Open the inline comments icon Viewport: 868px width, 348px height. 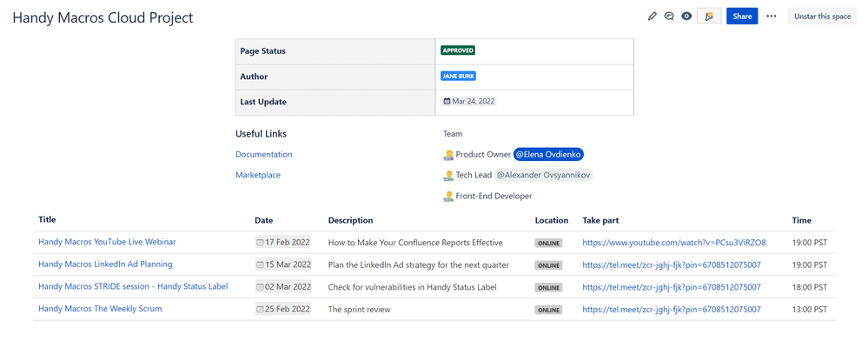(669, 16)
